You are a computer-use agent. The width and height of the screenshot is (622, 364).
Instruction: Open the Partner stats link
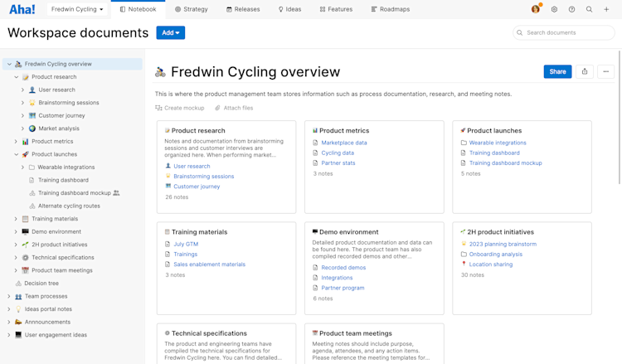click(338, 163)
